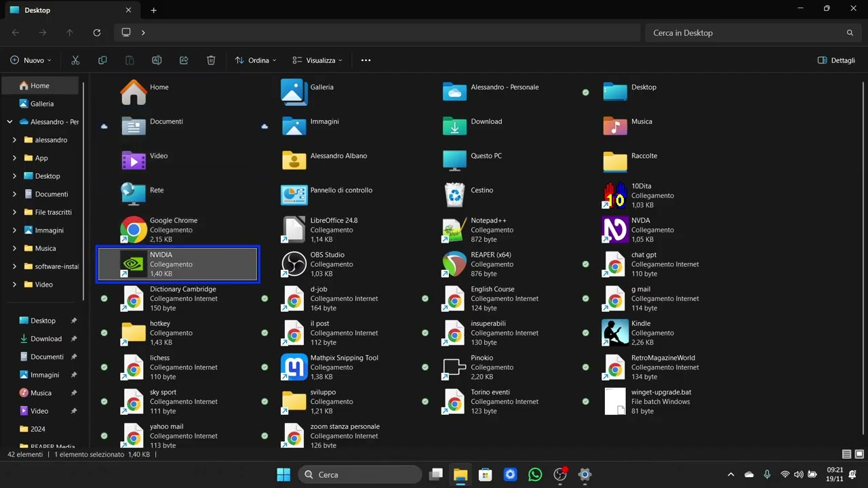This screenshot has height=488, width=868.
Task: Share the selected file via the toolbar icon
Action: 184,60
